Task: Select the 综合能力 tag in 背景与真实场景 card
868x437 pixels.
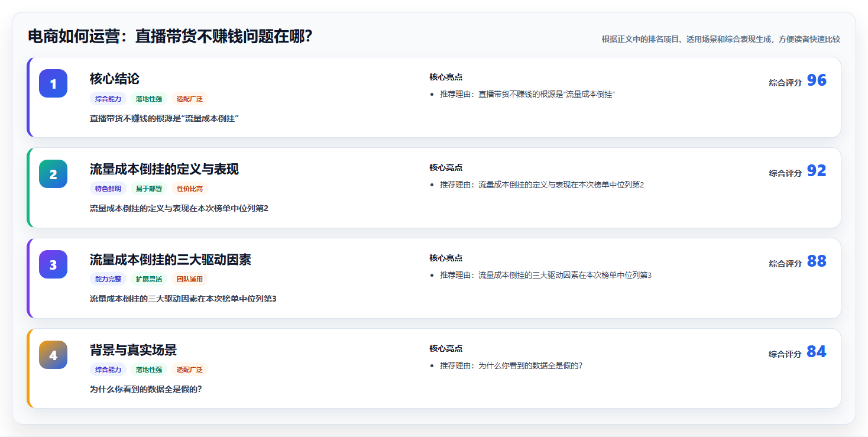Action: pos(108,370)
